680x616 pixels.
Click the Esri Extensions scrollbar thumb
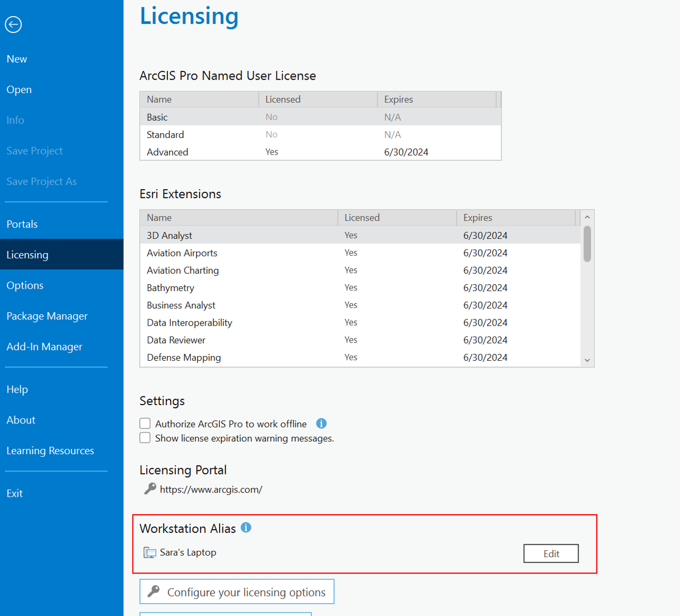coord(587,244)
